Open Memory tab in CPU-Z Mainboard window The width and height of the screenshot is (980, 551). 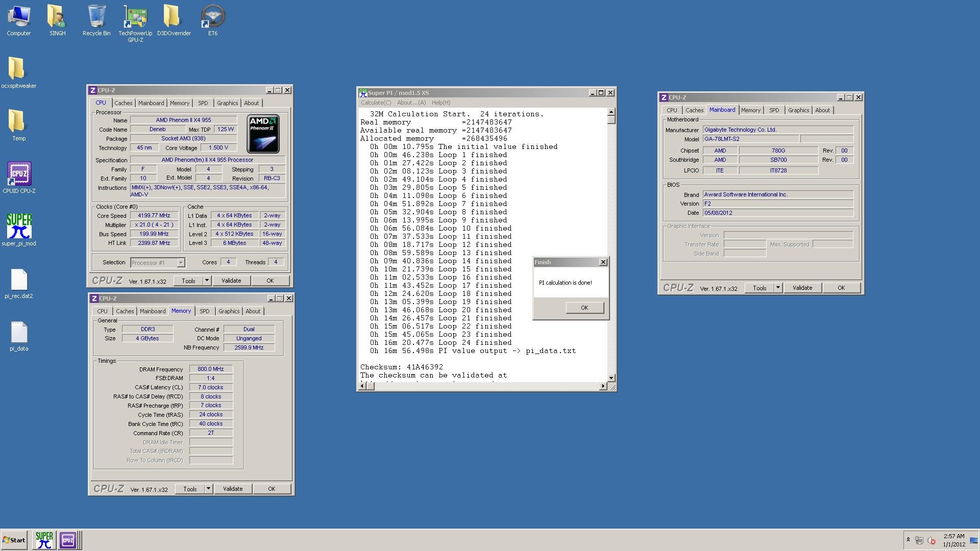[750, 110]
